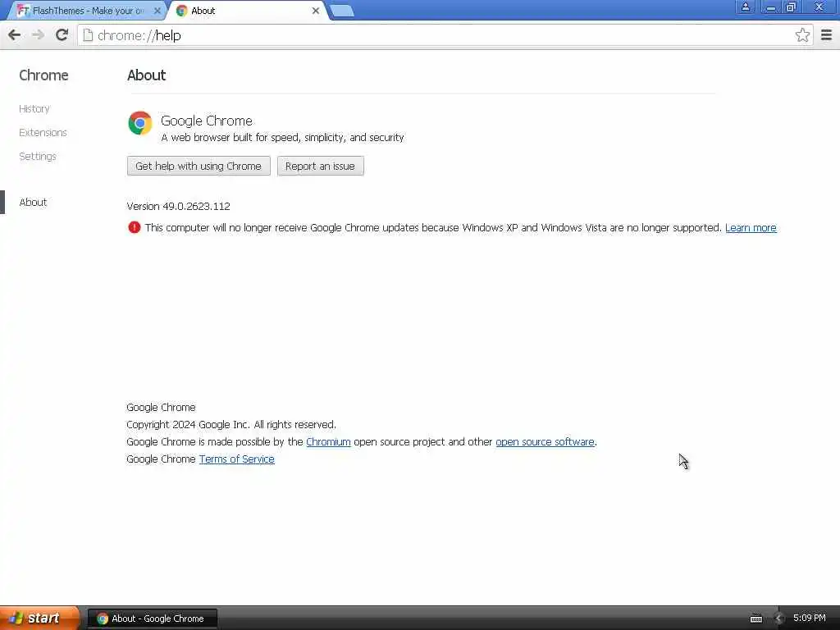840x630 pixels.
Task: Click the user profile icon in title bar
Action: [x=745, y=7]
